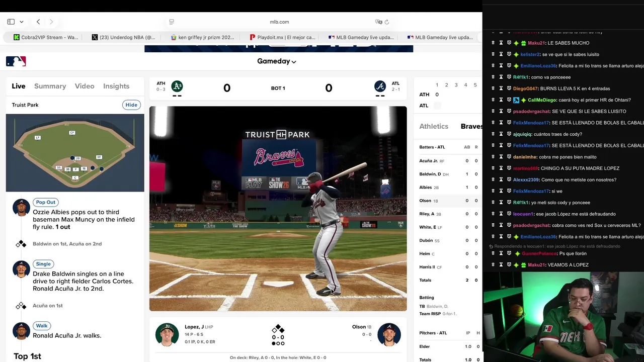Click the Braves team logo in scoreboard

(380, 86)
